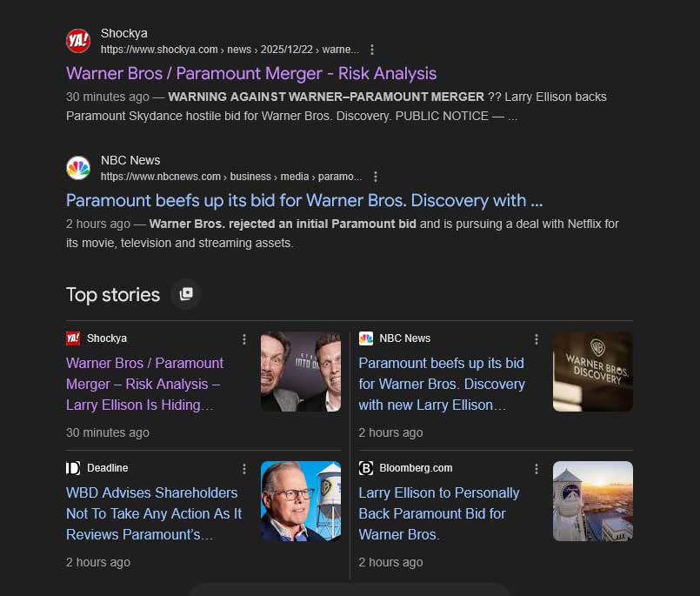This screenshot has height=596, width=700.
Task: Open the Top stories collection icon
Action: (186, 294)
